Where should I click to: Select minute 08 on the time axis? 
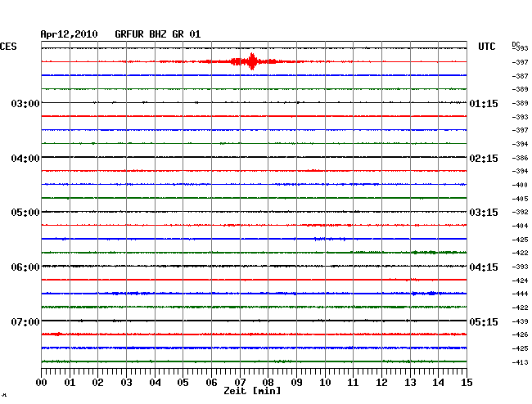[x=268, y=382]
